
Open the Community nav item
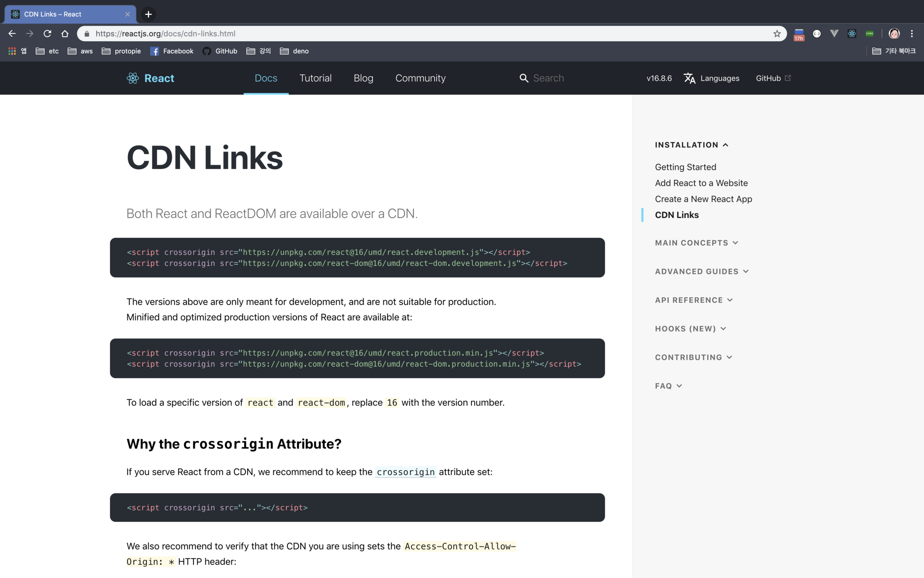click(x=420, y=78)
